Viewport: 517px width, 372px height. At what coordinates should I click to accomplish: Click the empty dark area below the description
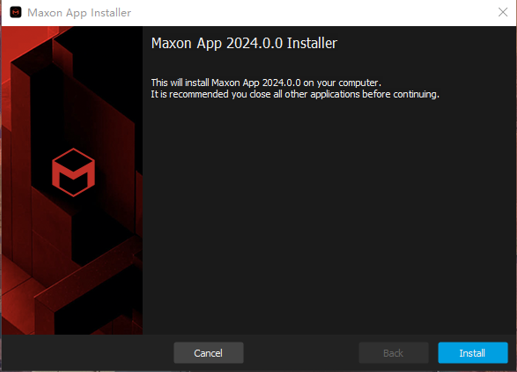329,217
